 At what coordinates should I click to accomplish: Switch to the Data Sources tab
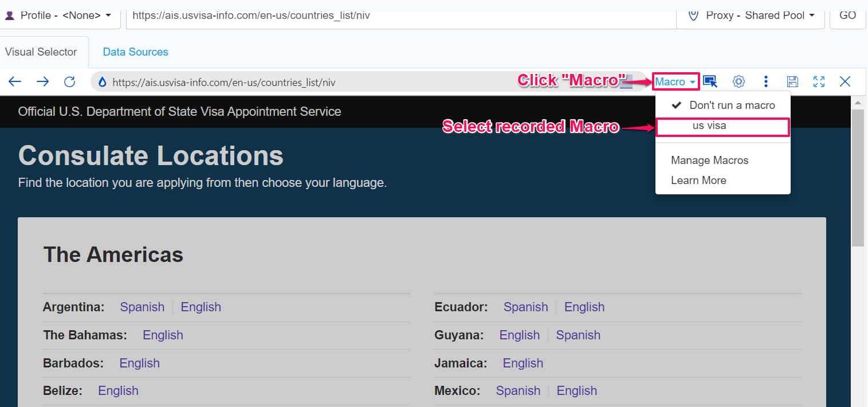click(x=135, y=52)
